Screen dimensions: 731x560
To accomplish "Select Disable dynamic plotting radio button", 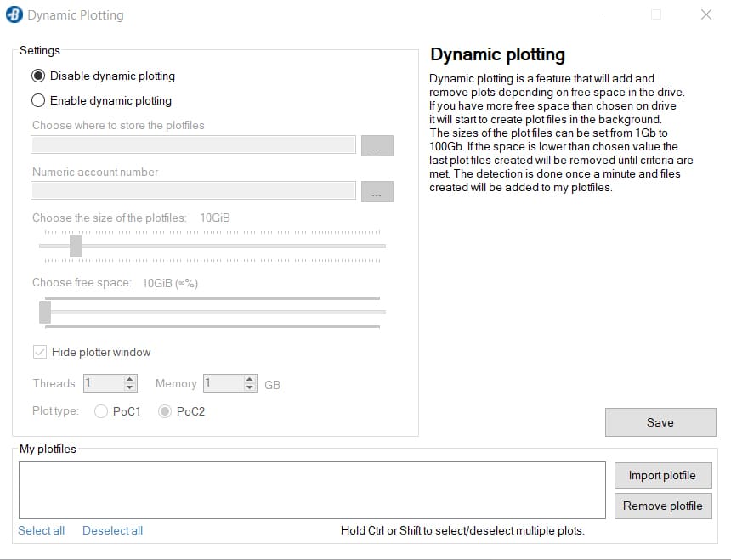I will (x=38, y=76).
